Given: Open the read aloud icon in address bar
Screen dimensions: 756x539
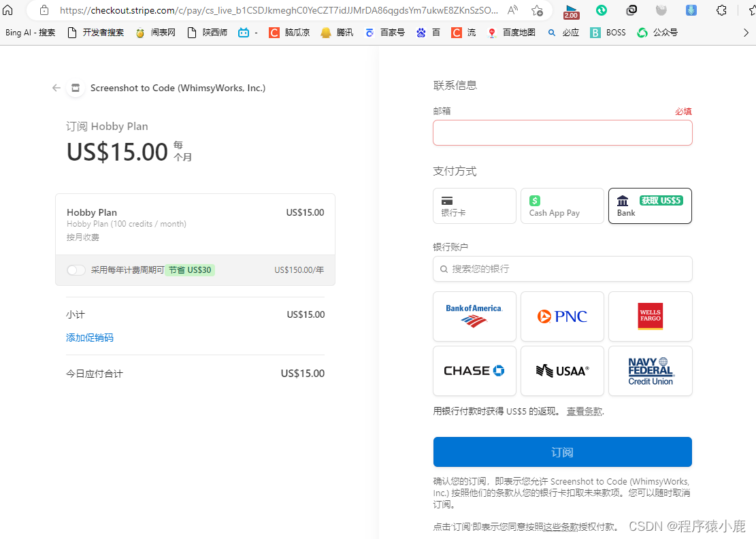Looking at the screenshot, I should [512, 10].
